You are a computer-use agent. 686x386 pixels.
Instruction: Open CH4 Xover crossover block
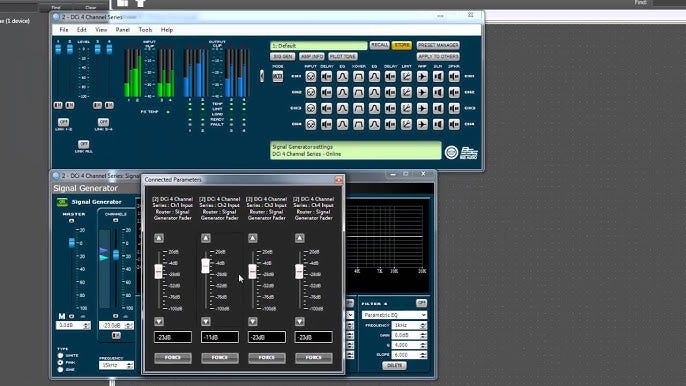[358, 124]
